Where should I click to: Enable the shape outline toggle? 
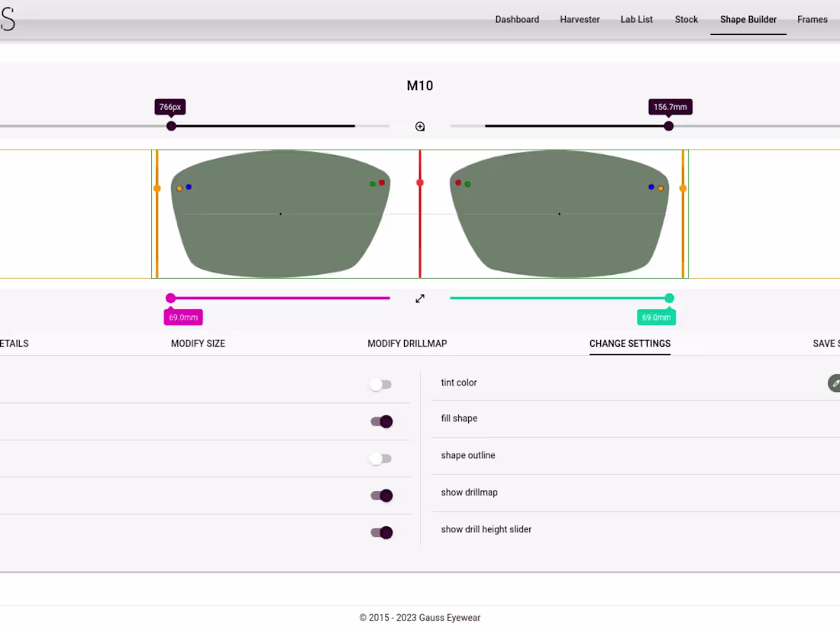point(380,458)
